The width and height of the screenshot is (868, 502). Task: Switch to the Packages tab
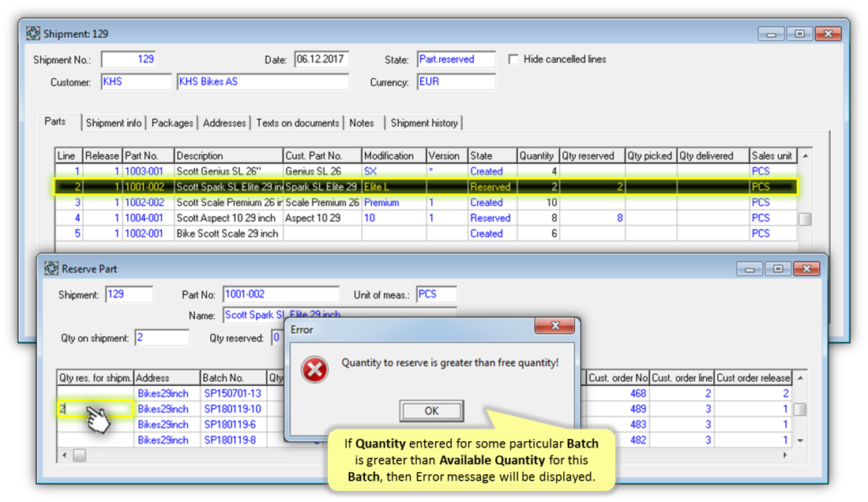pyautogui.click(x=172, y=123)
